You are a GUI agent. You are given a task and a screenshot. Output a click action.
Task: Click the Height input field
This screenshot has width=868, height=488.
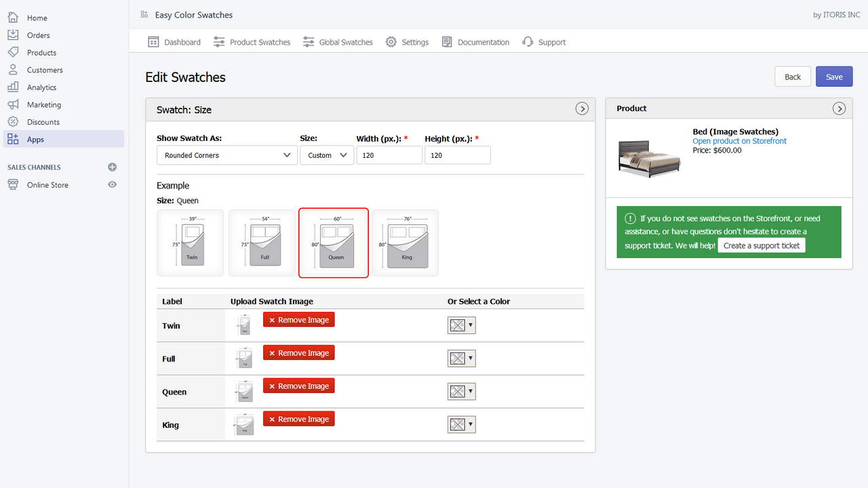[458, 155]
